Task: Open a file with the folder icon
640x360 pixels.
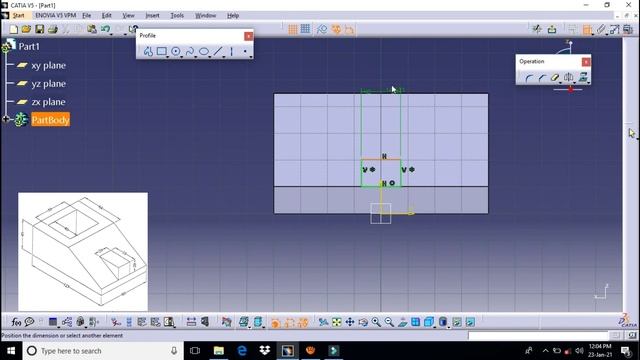Action: pyautogui.click(x=26, y=29)
